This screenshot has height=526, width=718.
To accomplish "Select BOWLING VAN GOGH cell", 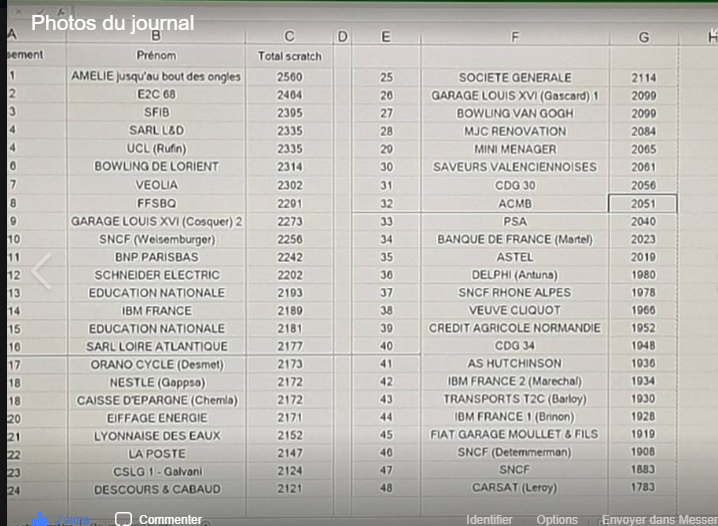I will pos(515,113).
